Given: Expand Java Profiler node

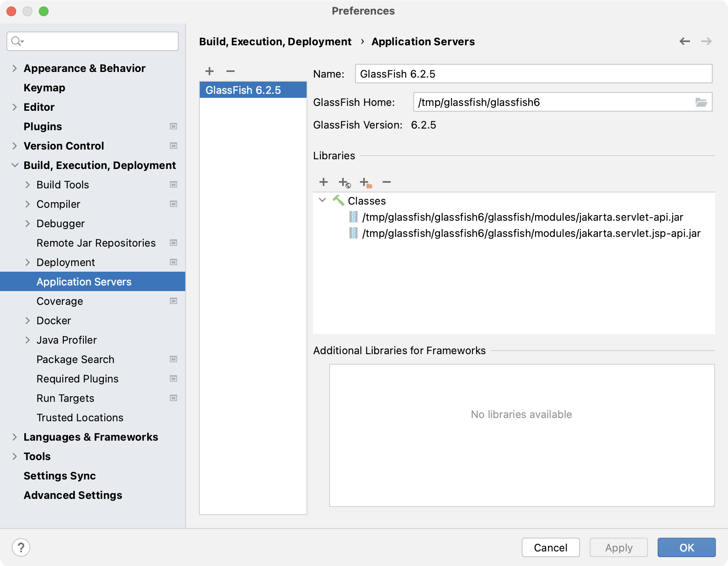Looking at the screenshot, I should (x=28, y=340).
